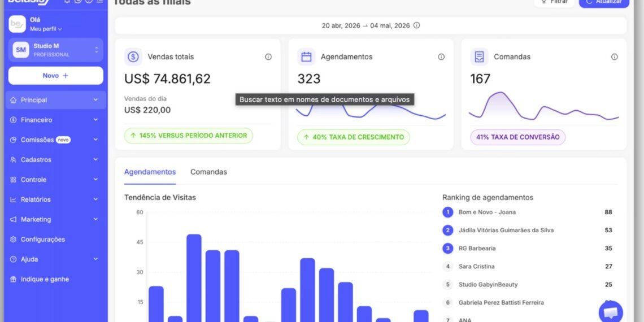Click the dollar icon on Vendas totais card
Image resolution: width=644 pixels, height=322 pixels.
133,56
